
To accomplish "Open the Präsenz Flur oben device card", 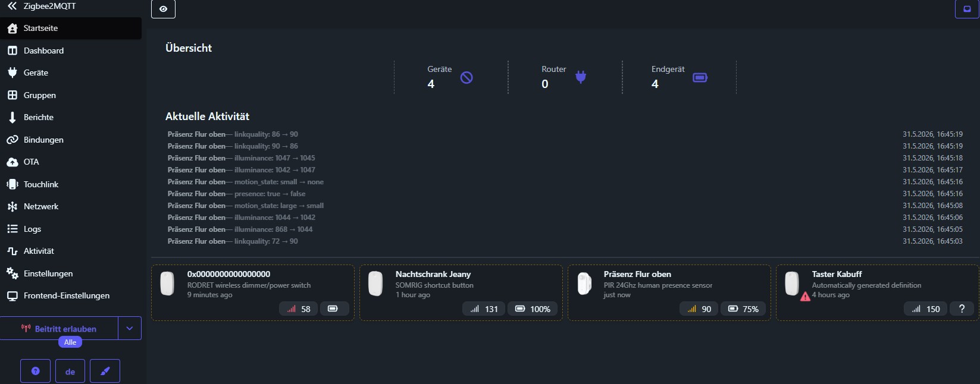I will (669, 292).
